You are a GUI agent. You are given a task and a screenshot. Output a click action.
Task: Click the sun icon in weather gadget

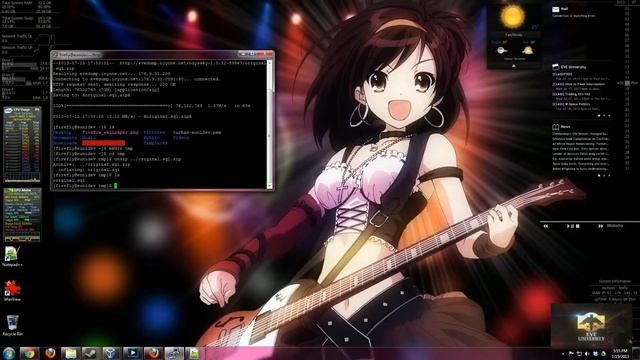[513, 16]
